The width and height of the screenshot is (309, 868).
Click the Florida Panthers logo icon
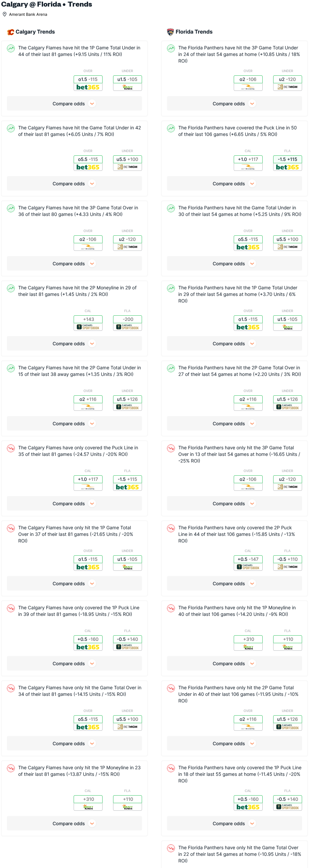click(170, 32)
